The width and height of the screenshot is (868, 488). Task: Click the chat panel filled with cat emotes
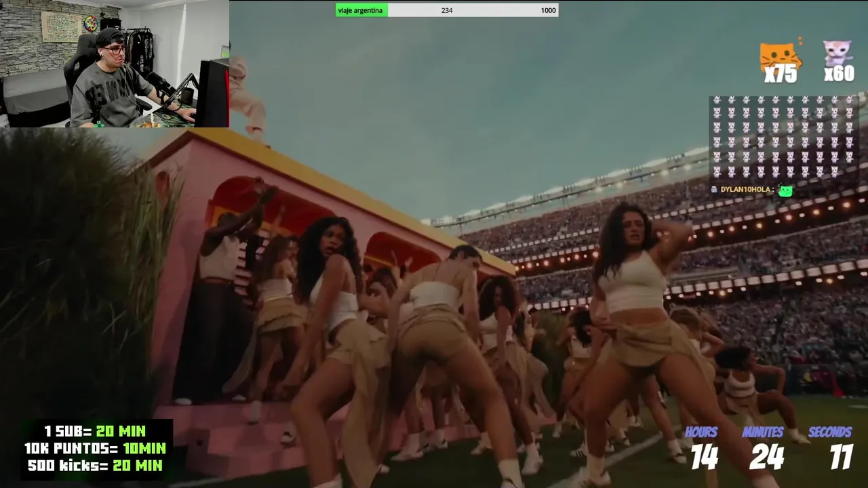click(x=784, y=146)
